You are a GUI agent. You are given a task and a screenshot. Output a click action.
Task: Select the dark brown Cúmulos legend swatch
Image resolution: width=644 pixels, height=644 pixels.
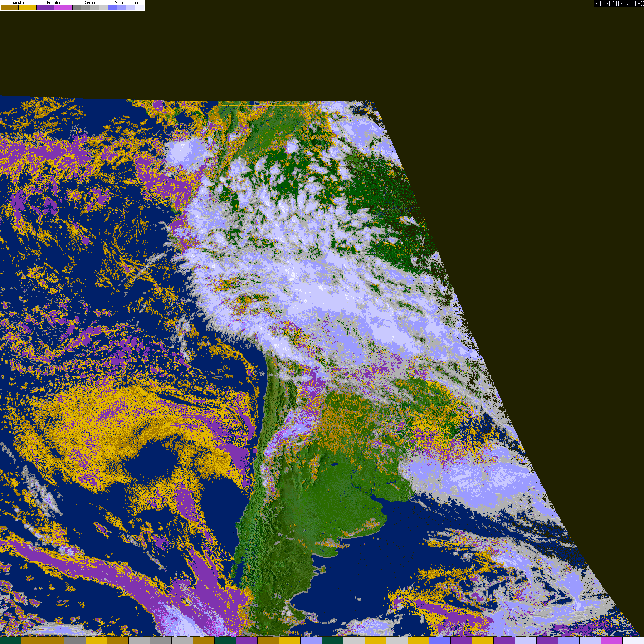10,8
